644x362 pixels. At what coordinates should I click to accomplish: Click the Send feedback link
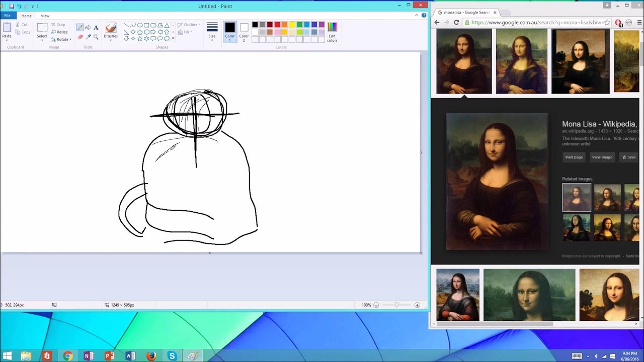tap(632, 256)
